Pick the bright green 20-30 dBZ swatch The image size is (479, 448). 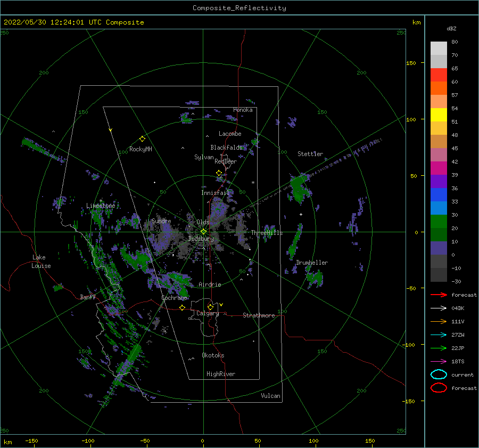[x=439, y=222]
